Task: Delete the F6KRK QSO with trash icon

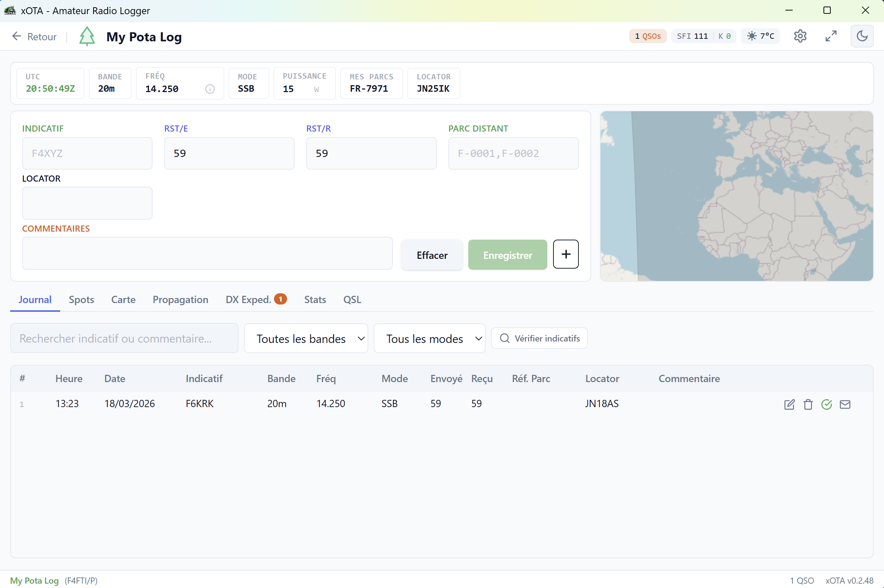Action: pos(808,404)
